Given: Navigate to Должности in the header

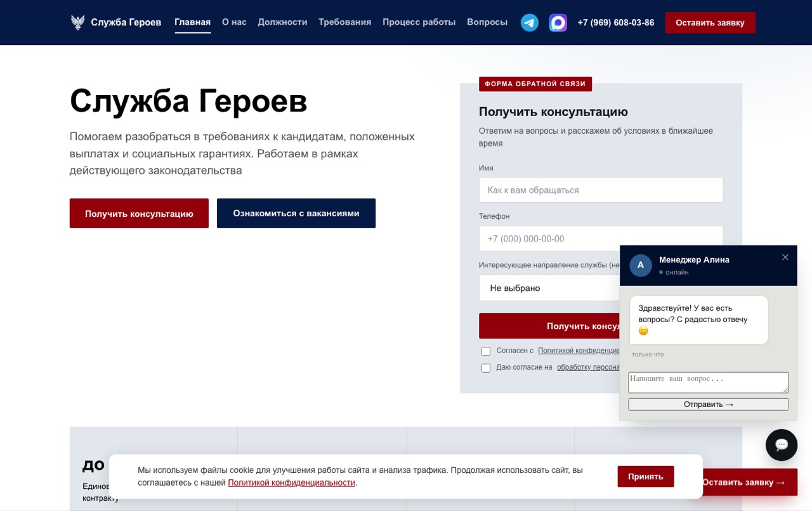Looking at the screenshot, I should click(282, 22).
